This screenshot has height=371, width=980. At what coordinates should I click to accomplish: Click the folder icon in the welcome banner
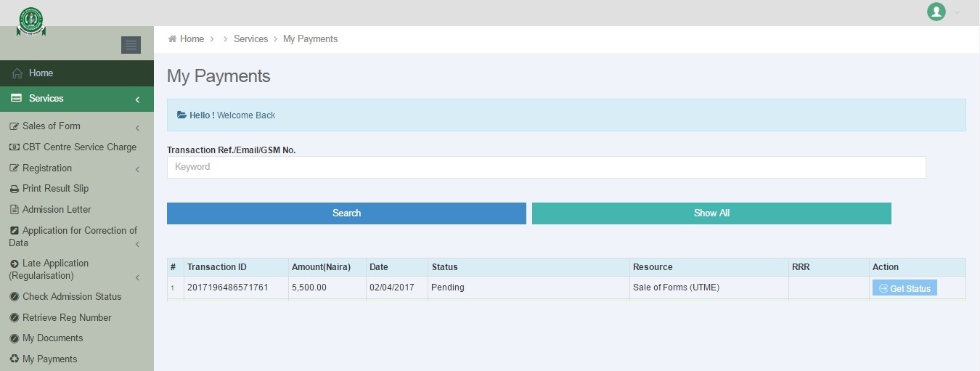pos(182,115)
